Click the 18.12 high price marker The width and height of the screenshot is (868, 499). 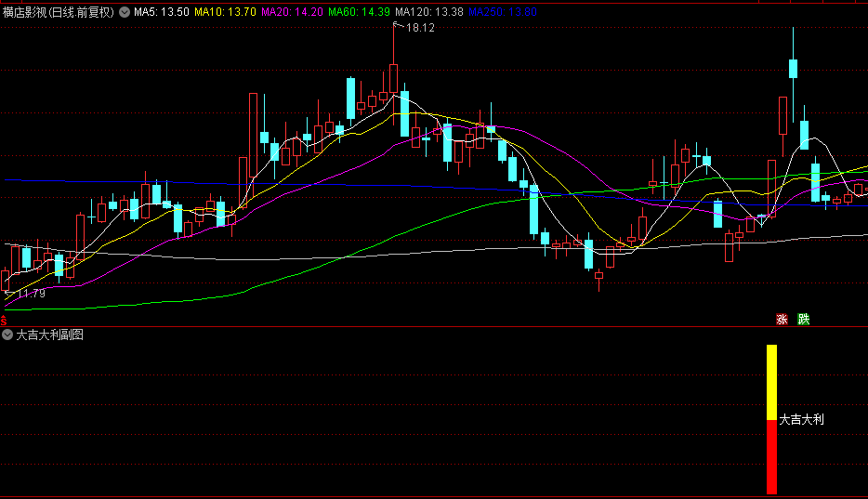point(420,28)
